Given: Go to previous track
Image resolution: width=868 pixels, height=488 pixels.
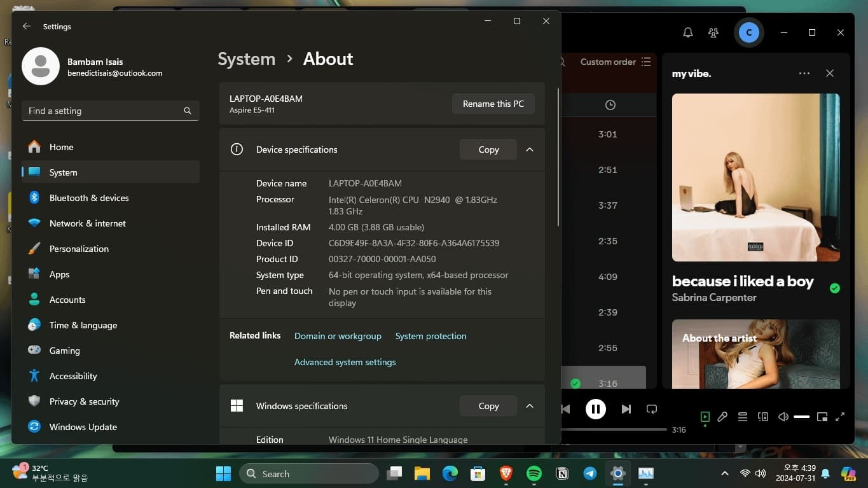Looking at the screenshot, I should 565,409.
